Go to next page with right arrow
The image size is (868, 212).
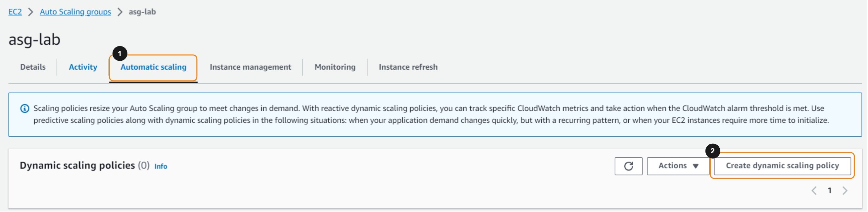click(x=845, y=191)
